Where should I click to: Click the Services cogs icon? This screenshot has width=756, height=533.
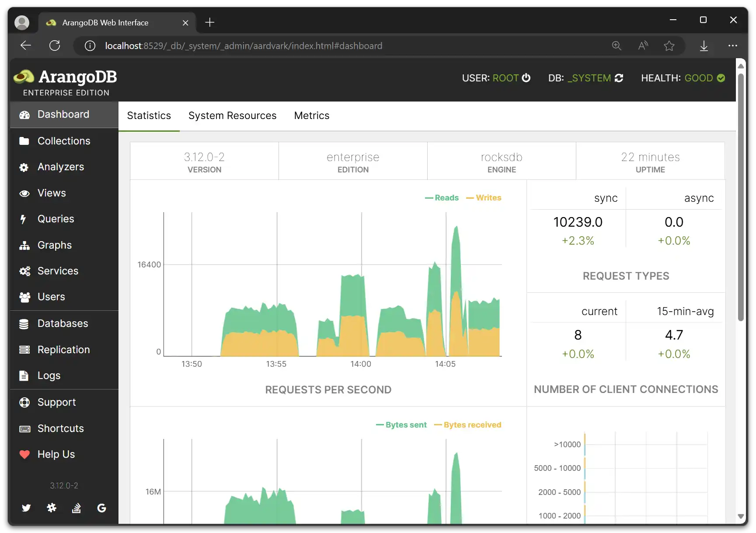pyautogui.click(x=25, y=271)
